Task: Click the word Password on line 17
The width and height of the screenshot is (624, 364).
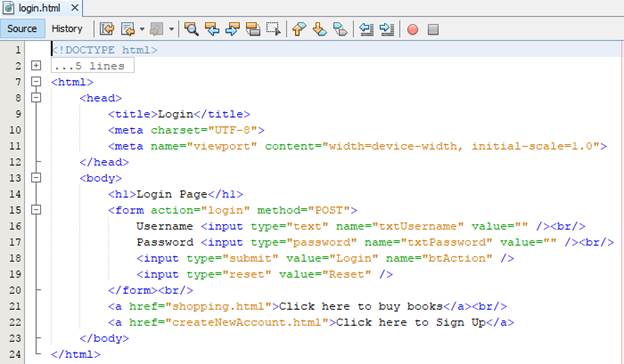Action: coord(165,242)
